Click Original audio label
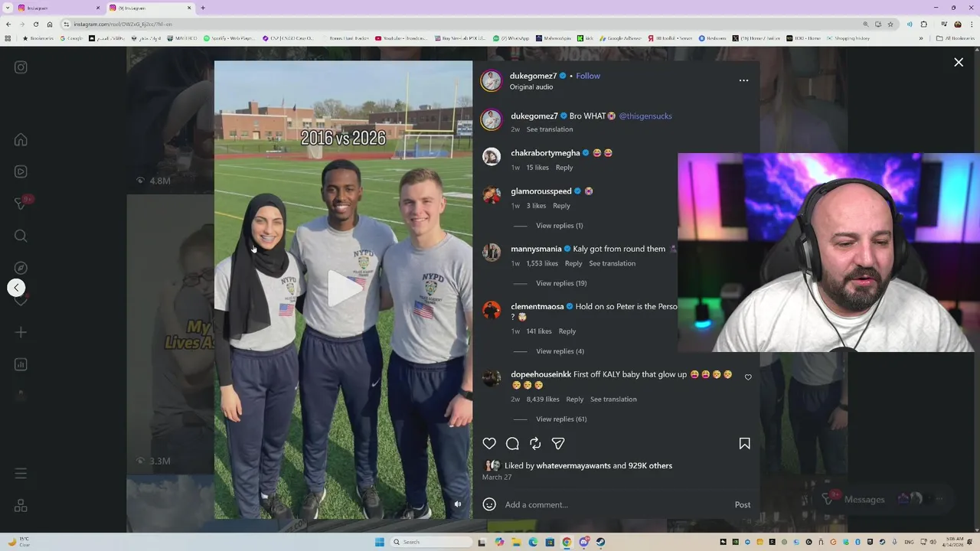The height and width of the screenshot is (551, 980). (531, 87)
